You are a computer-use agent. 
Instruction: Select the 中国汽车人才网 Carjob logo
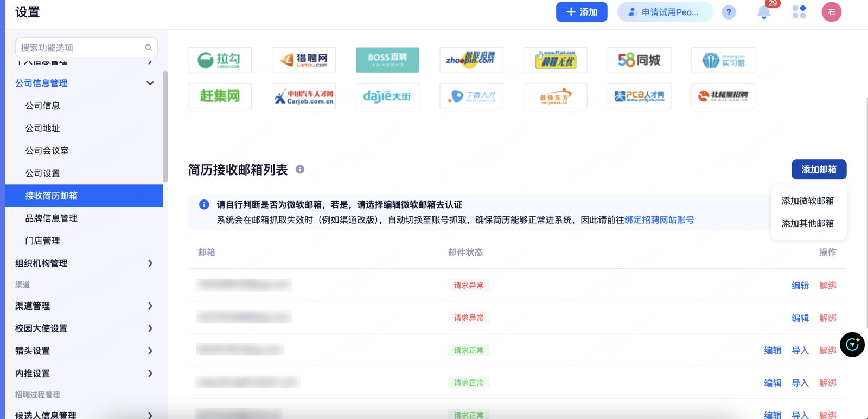(304, 96)
